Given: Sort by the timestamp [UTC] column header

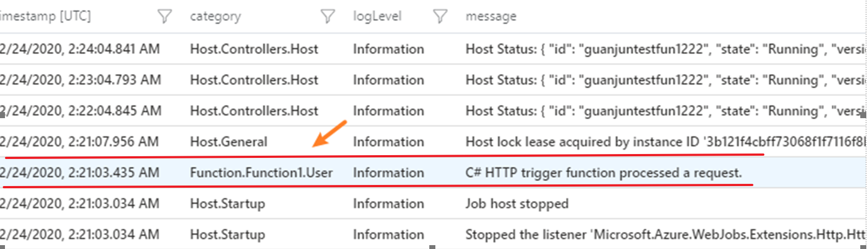Looking at the screenshot, I should 46,16.
